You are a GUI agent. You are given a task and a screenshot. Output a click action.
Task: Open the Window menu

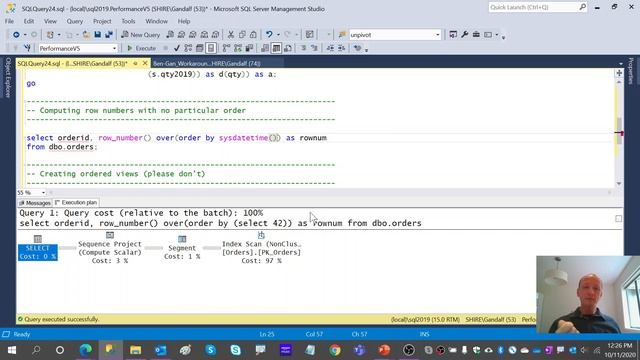click(156, 21)
